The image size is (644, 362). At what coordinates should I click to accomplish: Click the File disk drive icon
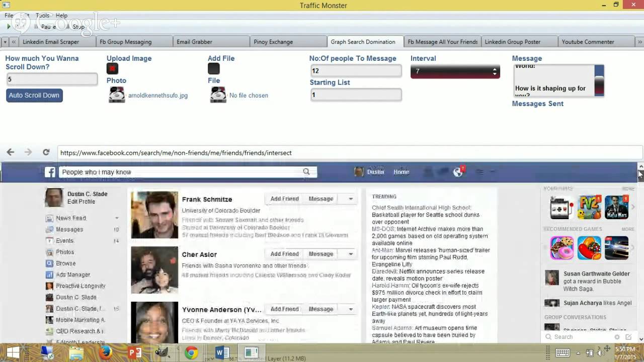(x=218, y=95)
